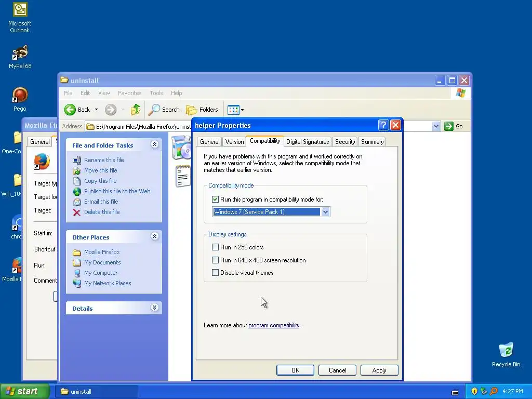The height and width of the screenshot is (399, 532).
Task: Open Mozilla Firefox in Other Places
Action: coord(102,252)
